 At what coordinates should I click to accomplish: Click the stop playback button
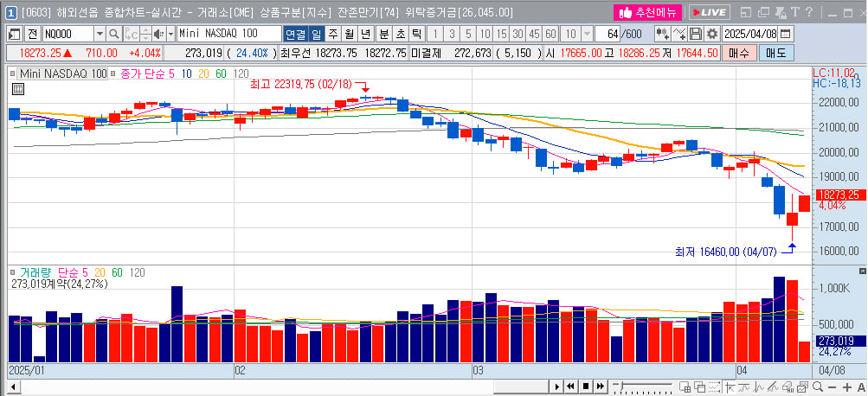tap(585, 386)
